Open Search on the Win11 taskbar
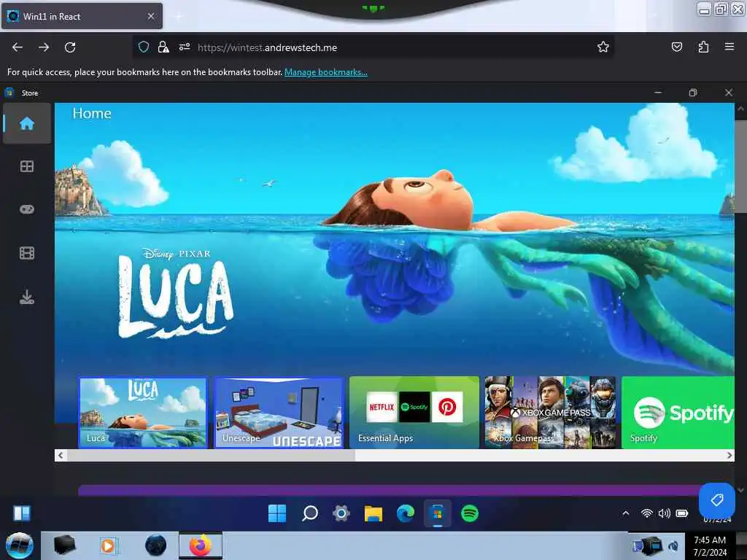This screenshot has width=747, height=560. [x=310, y=513]
